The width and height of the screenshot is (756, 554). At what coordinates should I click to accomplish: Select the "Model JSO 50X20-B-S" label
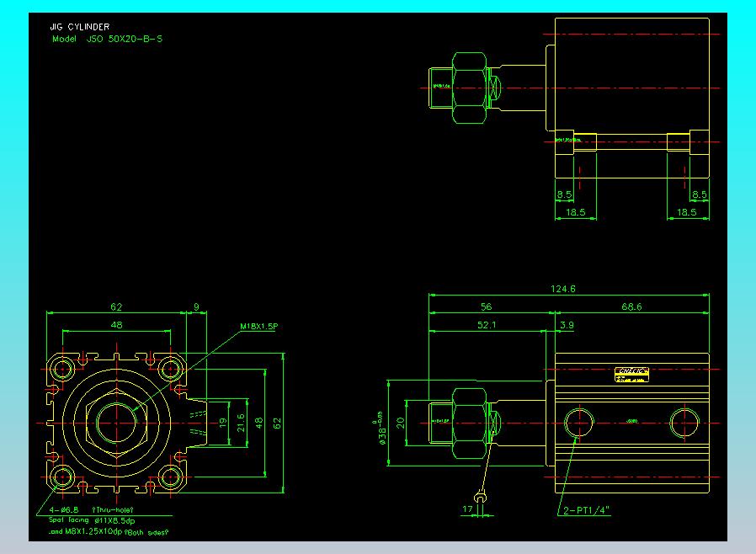(107, 39)
